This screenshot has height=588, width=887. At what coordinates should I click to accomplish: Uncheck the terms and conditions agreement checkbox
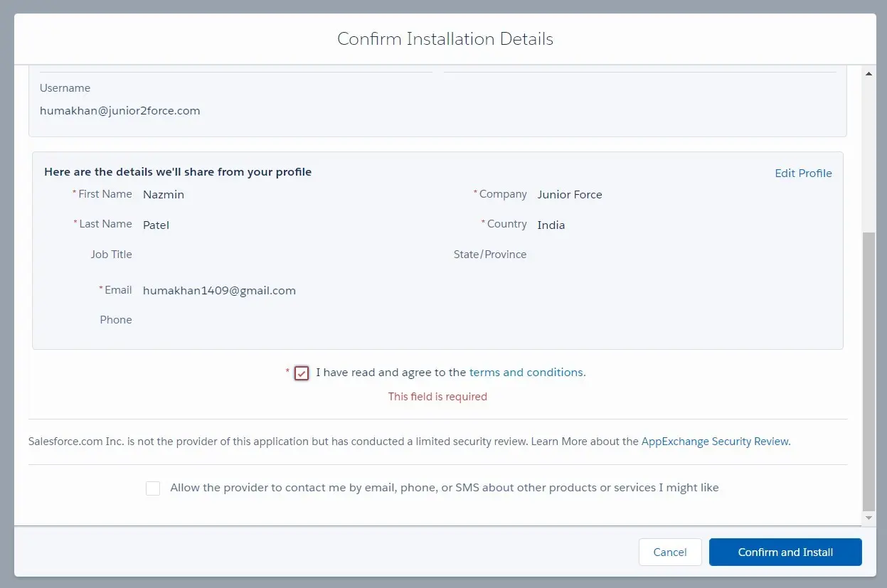pos(302,373)
